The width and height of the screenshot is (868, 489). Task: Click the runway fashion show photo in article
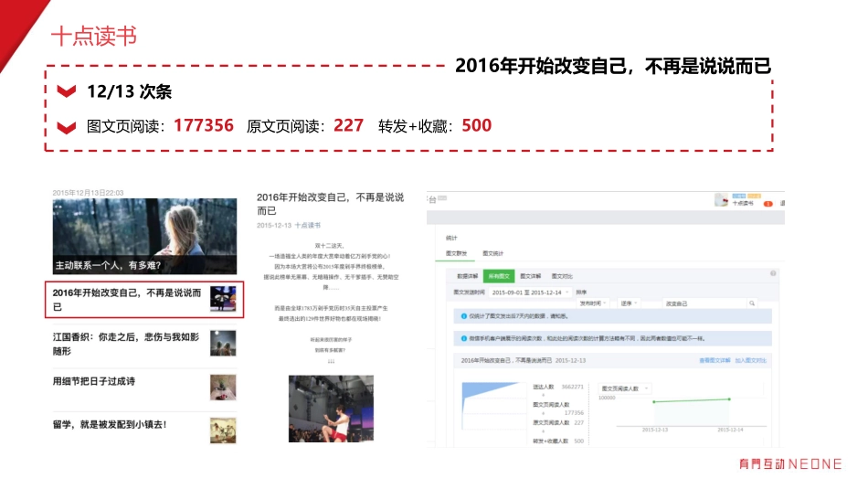[x=331, y=409]
